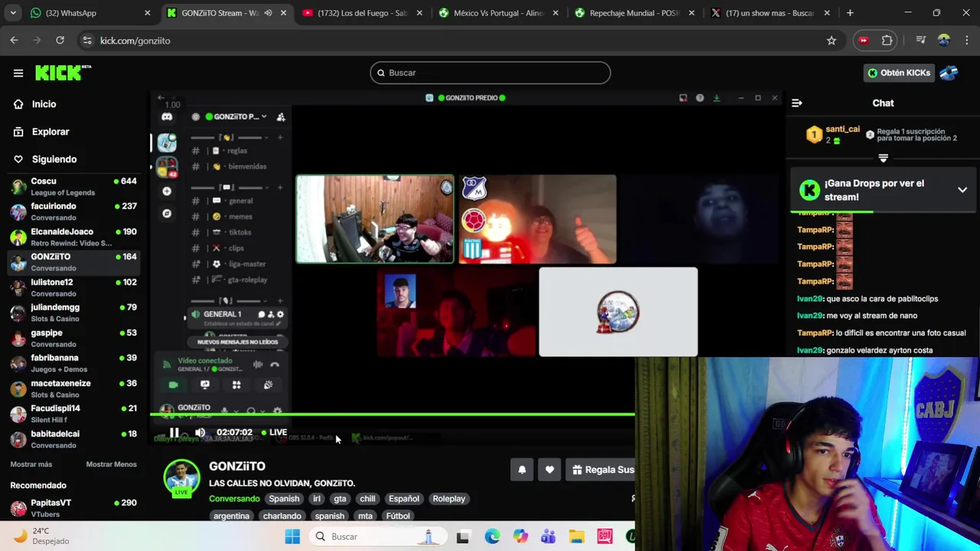The height and width of the screenshot is (551, 980).
Task: Open Siguiendo in sidebar
Action: [54, 159]
